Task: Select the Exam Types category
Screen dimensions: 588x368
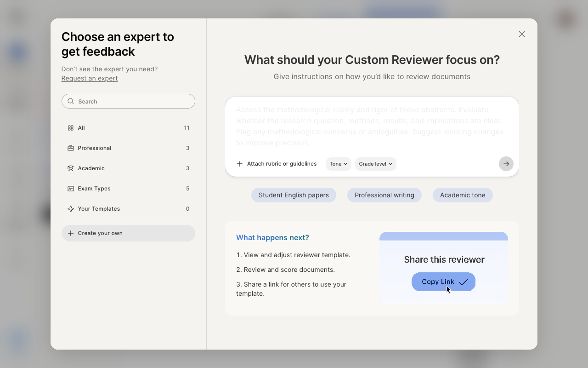Action: coord(128,189)
